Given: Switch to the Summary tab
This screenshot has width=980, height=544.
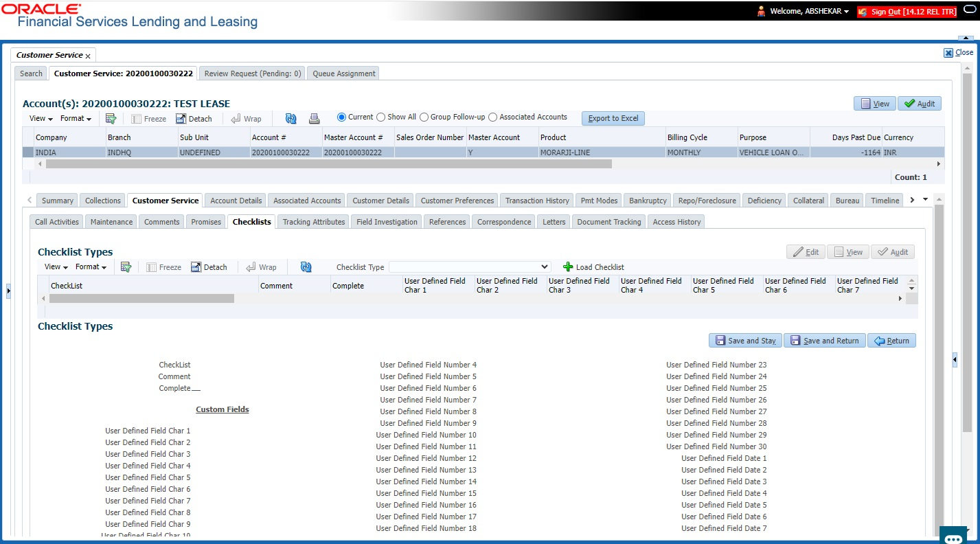Looking at the screenshot, I should point(58,201).
